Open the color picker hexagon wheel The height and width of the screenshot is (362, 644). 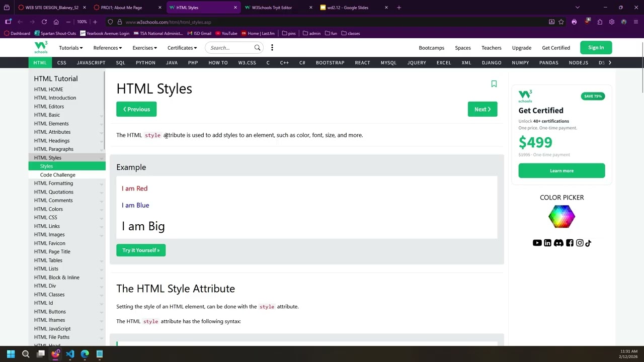click(561, 217)
